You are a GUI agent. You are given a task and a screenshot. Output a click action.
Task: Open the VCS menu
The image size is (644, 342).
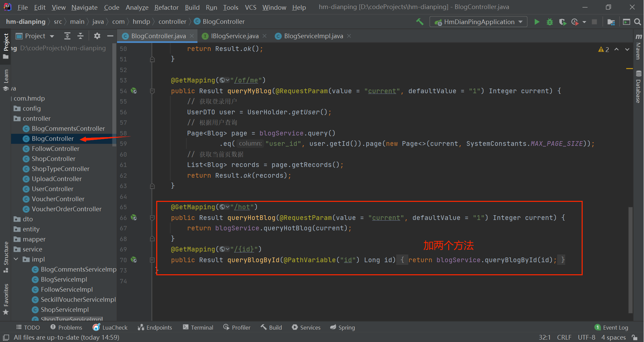pos(250,7)
